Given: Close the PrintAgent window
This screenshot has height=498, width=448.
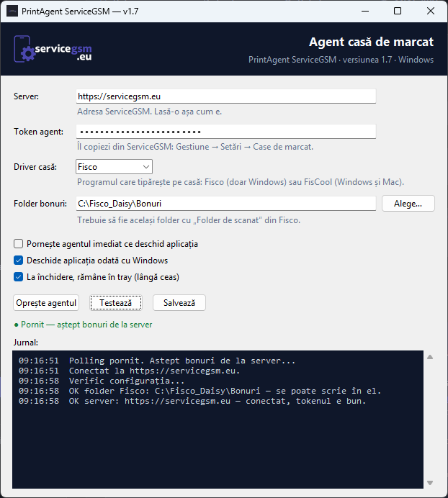Looking at the screenshot, I should coord(431,11).
